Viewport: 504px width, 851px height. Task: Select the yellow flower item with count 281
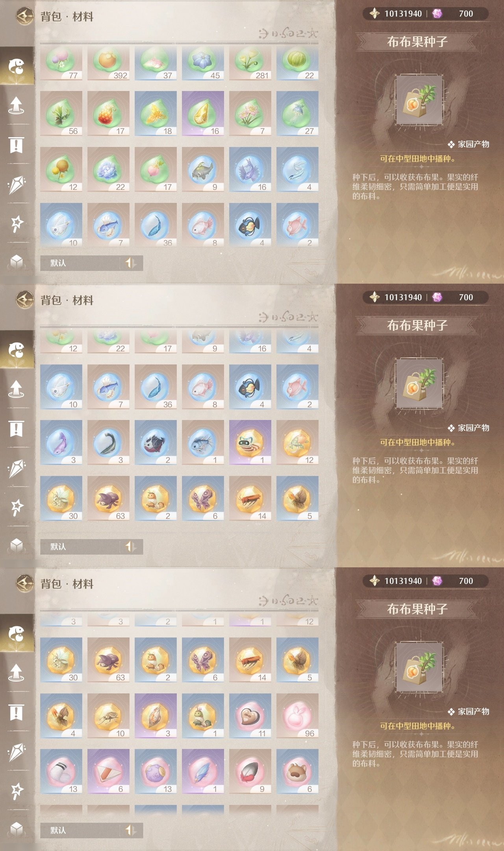[x=250, y=63]
